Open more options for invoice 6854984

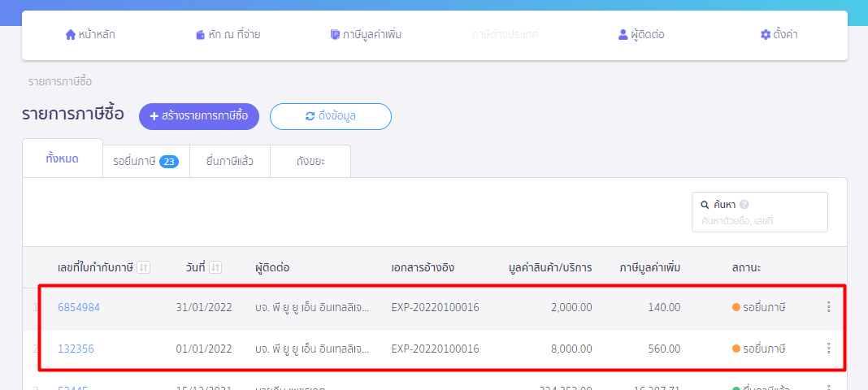coord(828,307)
